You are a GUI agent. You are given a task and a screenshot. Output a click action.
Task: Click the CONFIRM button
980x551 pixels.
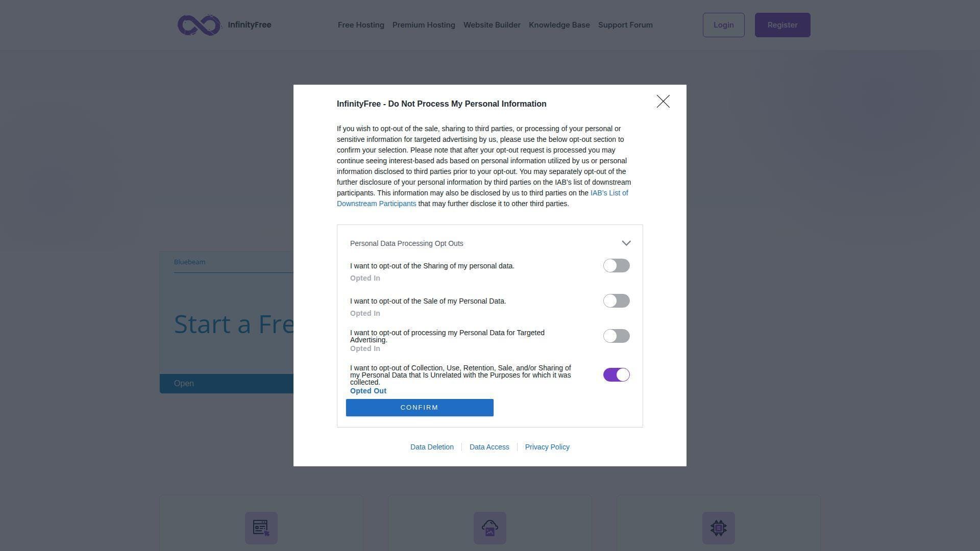[420, 408]
